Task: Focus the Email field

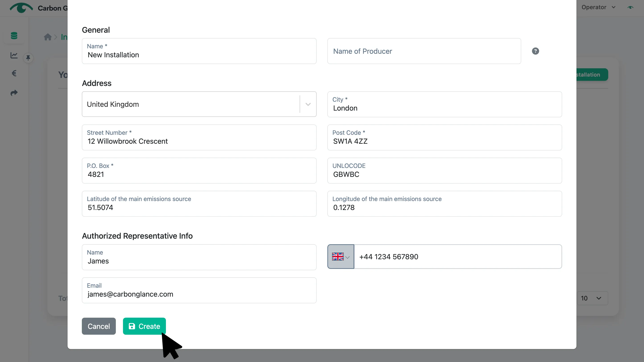Action: pos(199,290)
